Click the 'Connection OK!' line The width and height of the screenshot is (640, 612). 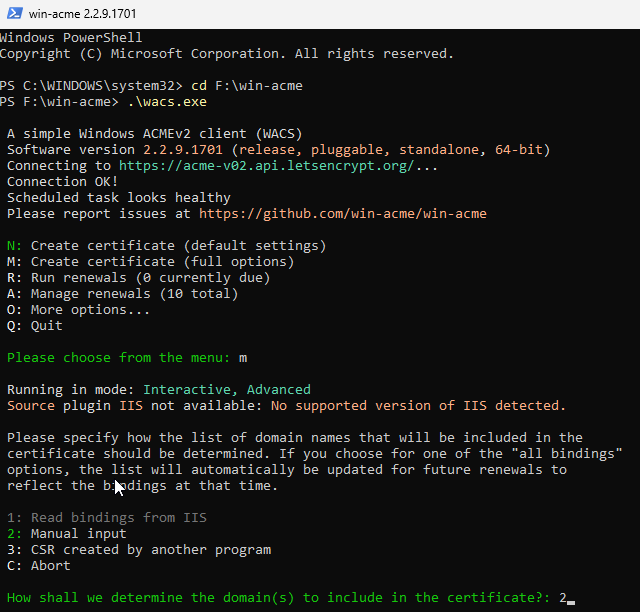pyautogui.click(x=62, y=182)
